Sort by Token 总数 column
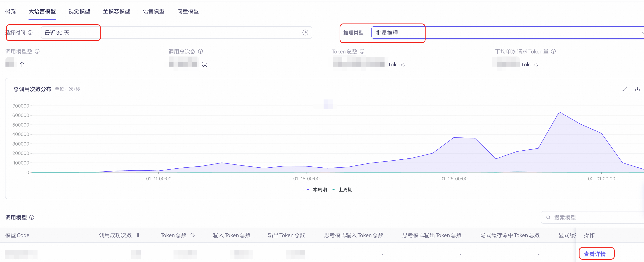The width and height of the screenshot is (644, 262). [192, 235]
